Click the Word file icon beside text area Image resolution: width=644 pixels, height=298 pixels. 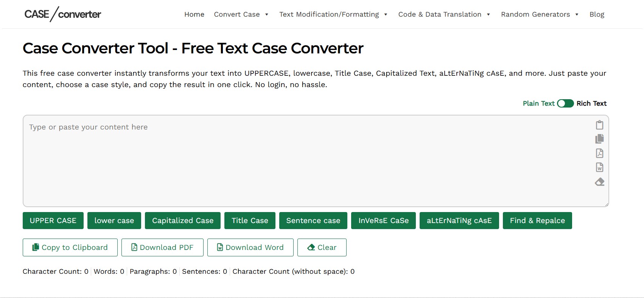click(x=599, y=167)
